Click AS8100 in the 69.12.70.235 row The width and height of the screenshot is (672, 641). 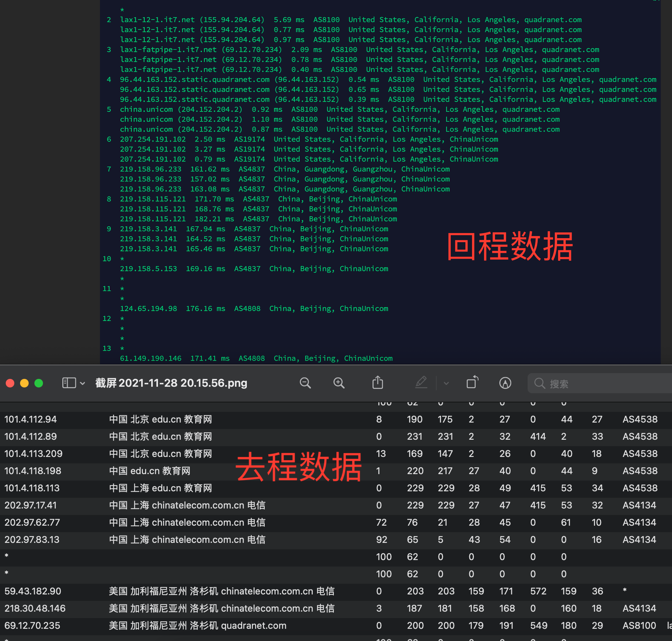pyautogui.click(x=639, y=626)
